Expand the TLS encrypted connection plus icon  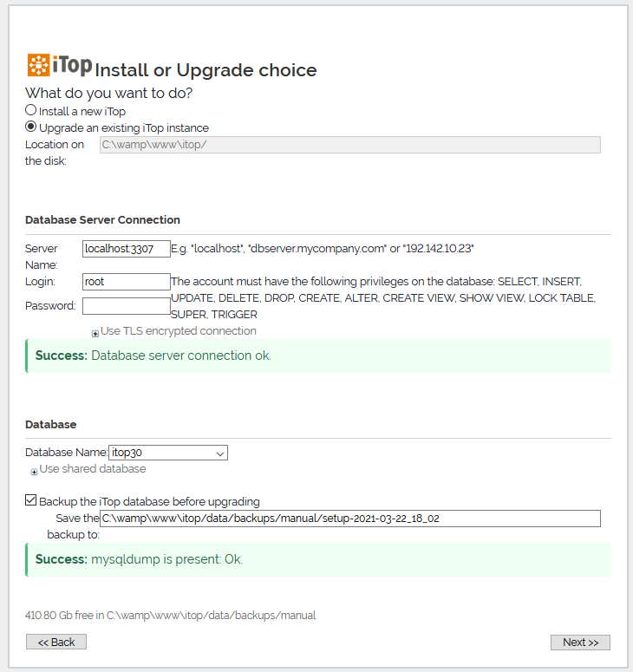pyautogui.click(x=95, y=333)
